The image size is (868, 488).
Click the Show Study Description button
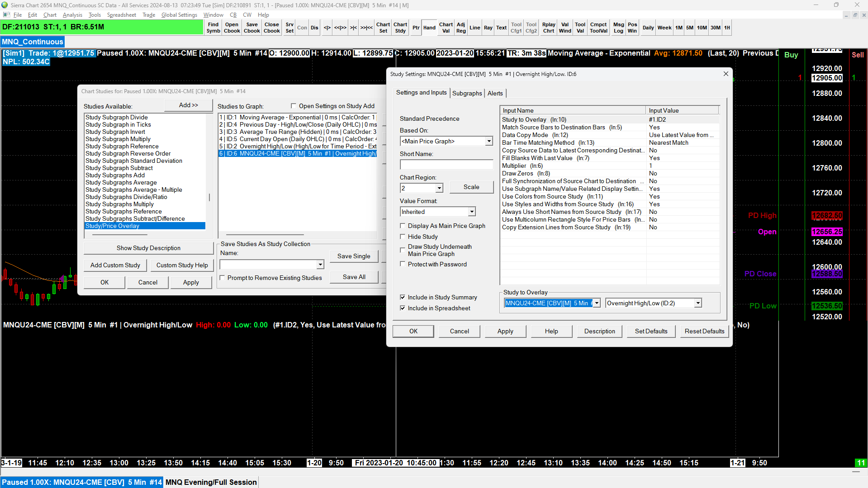coord(148,248)
